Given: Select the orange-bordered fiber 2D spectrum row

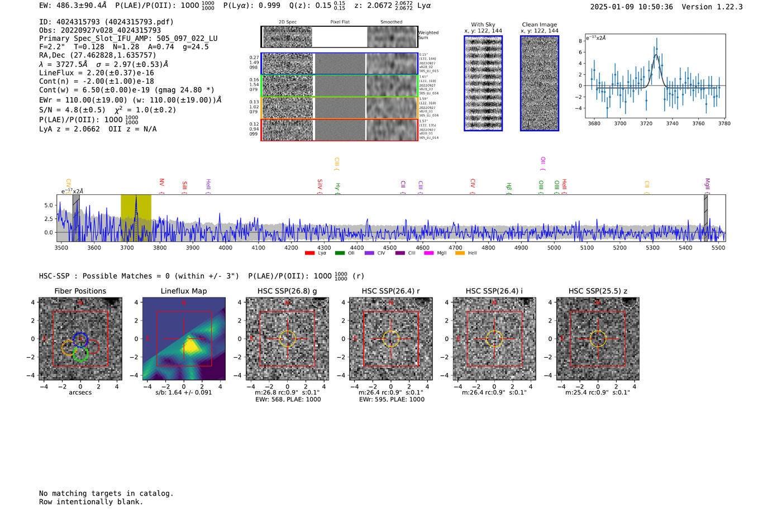Looking at the screenshot, I should [339, 108].
